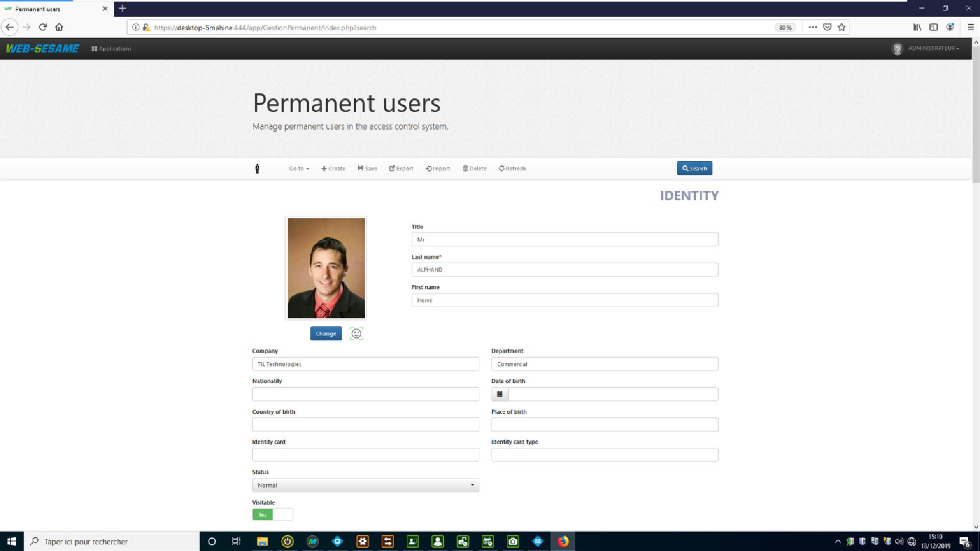Open the Status dropdown showing Normal
980x551 pixels.
pos(365,485)
